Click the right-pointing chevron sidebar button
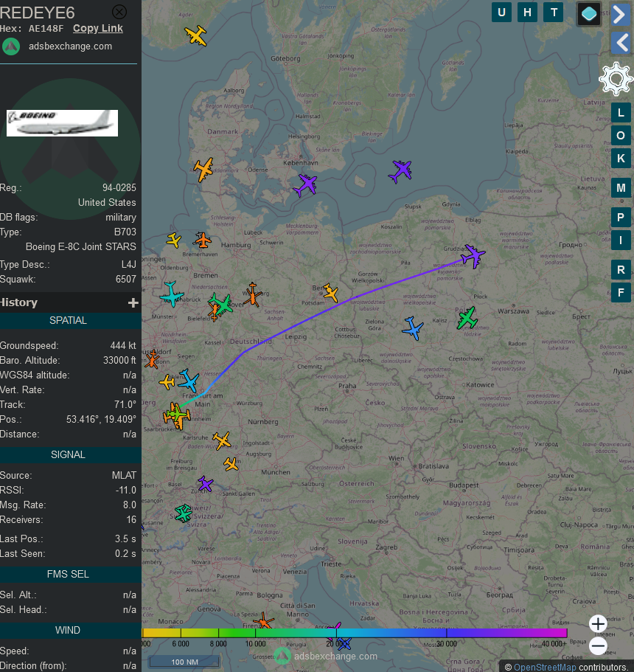 point(620,14)
